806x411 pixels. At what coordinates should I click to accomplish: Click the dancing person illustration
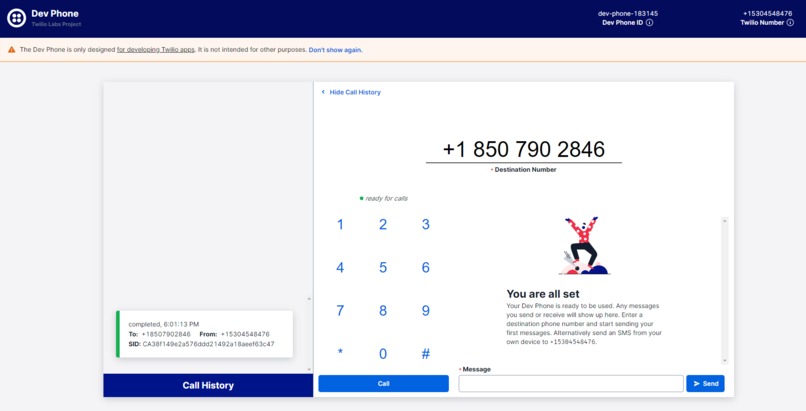pyautogui.click(x=583, y=246)
